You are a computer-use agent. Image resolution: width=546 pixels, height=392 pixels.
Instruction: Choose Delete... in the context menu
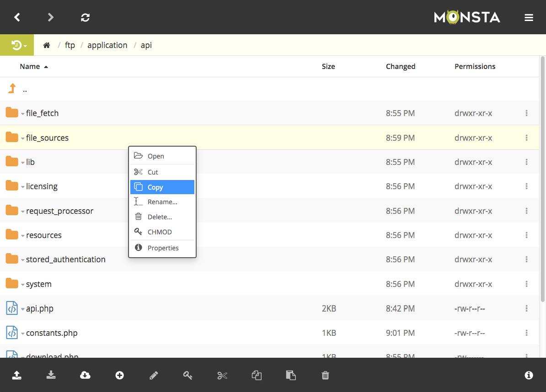[162, 217]
